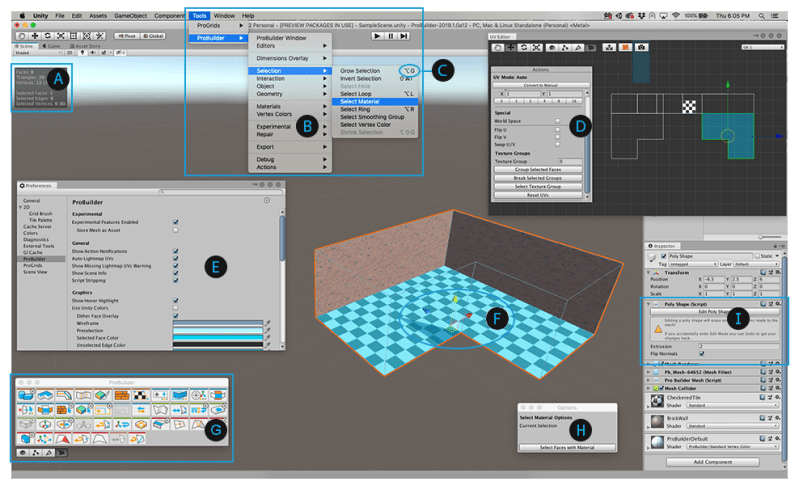Expand the Dimensions Overlay submenu
Image resolution: width=799 pixels, height=490 pixels.
289,58
